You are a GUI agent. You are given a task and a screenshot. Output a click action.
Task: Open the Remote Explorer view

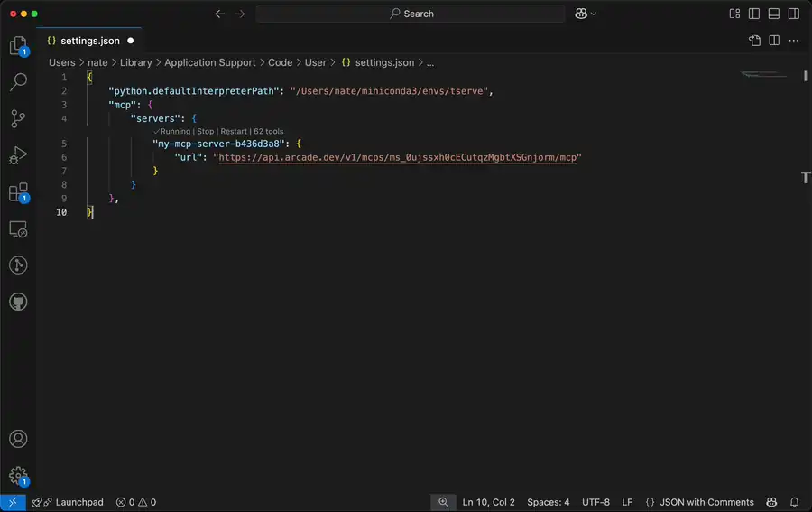(x=18, y=229)
